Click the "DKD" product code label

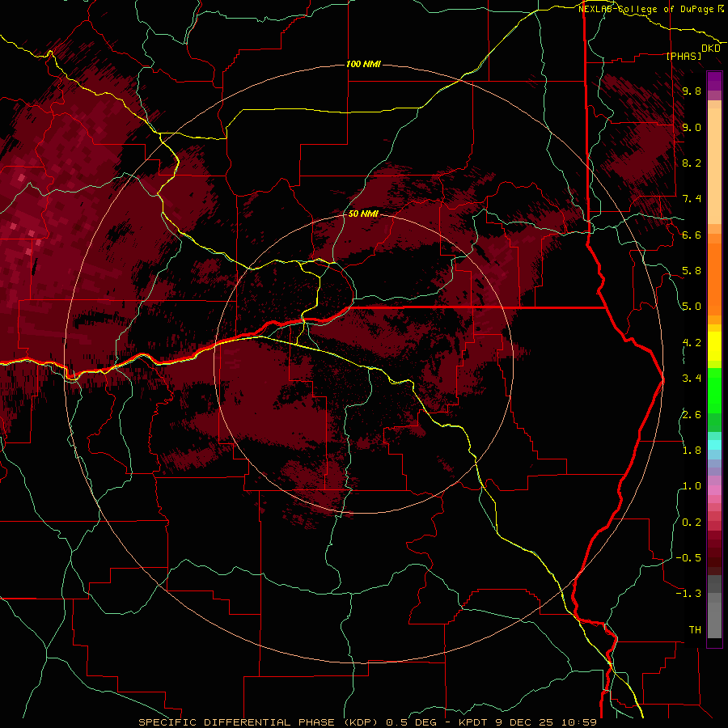pyautogui.click(x=711, y=49)
